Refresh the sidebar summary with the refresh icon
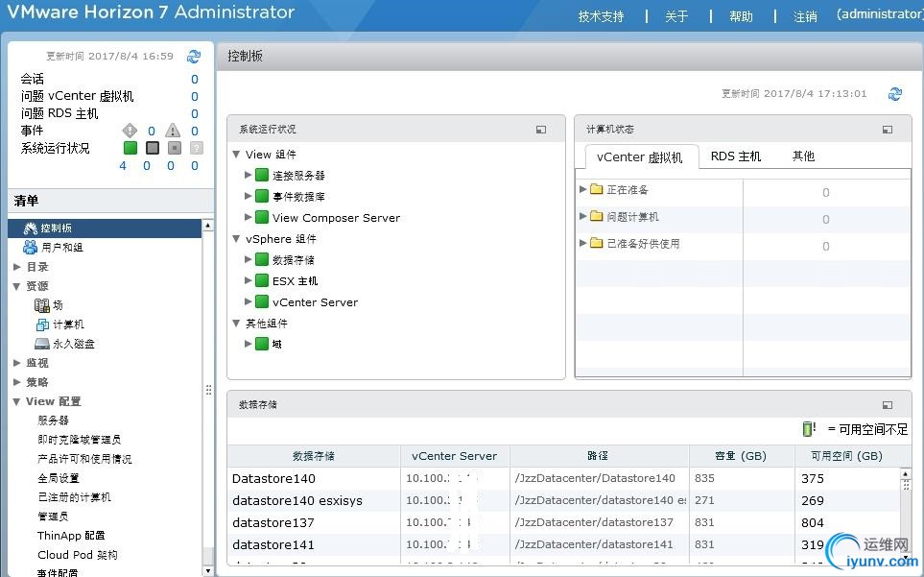The image size is (924, 577). (x=193, y=56)
